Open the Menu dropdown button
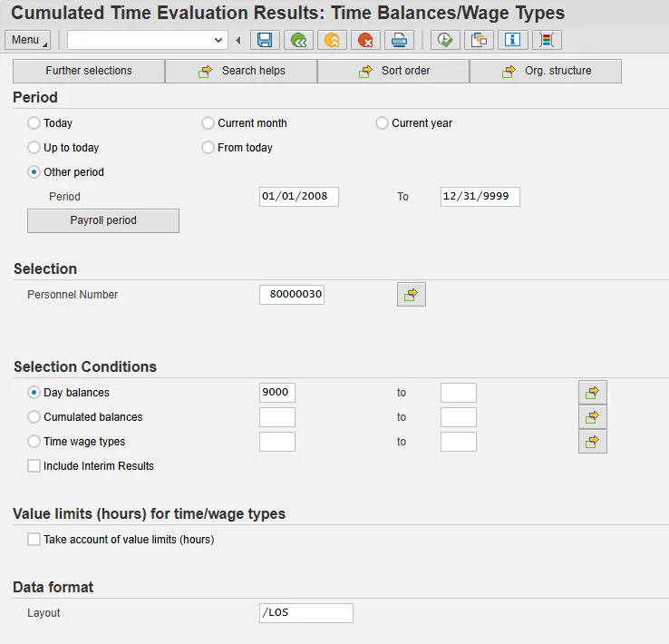 click(29, 40)
